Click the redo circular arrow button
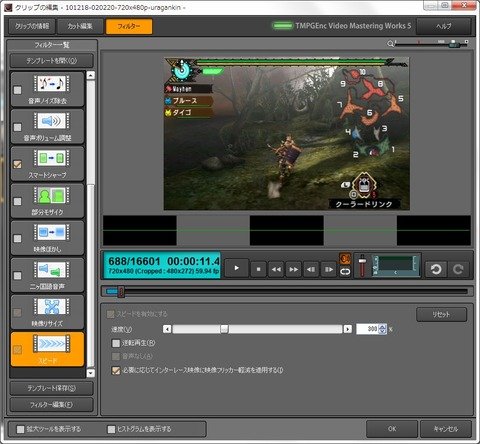Image resolution: width=480 pixels, height=444 pixels. click(x=458, y=269)
